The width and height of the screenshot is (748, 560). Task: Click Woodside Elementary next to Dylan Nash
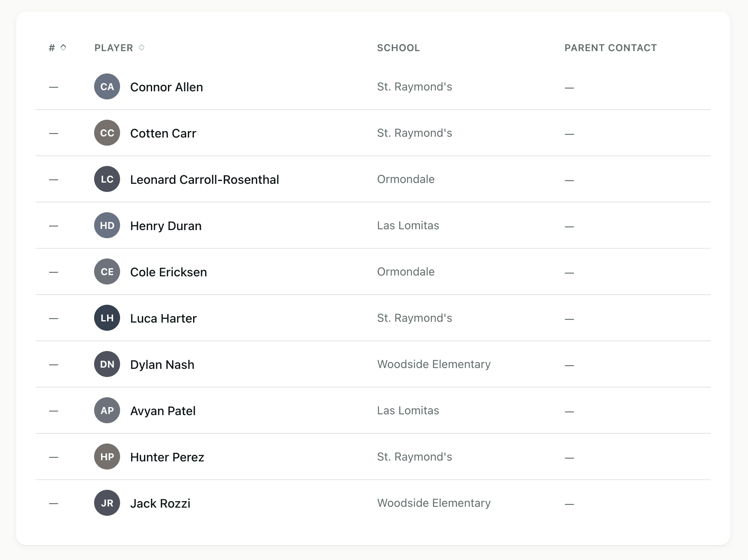pos(434,364)
